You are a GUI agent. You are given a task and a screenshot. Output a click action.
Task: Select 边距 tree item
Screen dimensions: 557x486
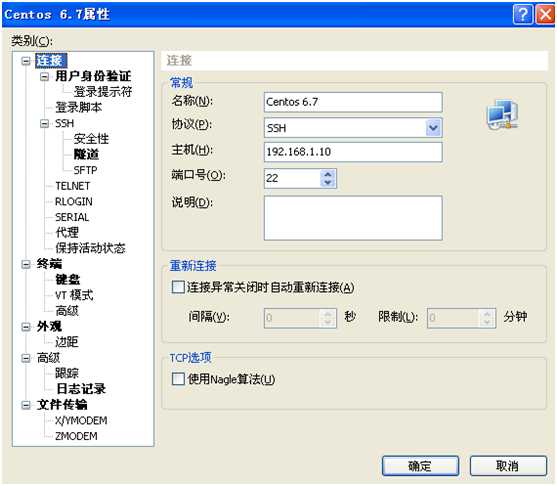click(x=67, y=342)
